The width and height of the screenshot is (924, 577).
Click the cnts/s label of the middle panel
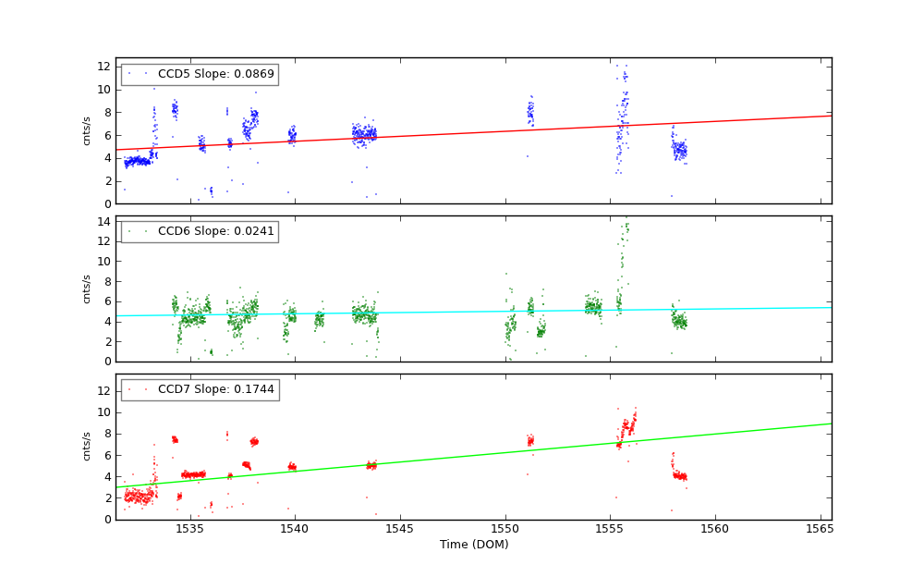coord(88,288)
